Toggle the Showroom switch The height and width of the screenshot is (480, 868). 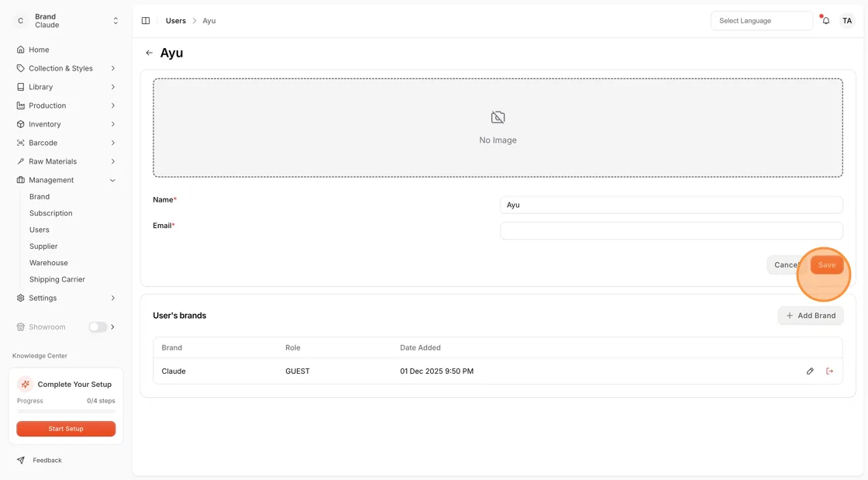pos(98,326)
